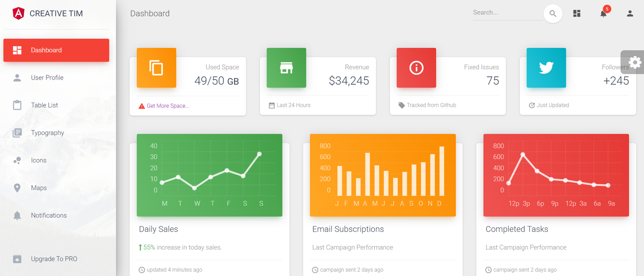Open the settings gear panel on right edge
The height and width of the screenshot is (276, 644).
click(635, 62)
